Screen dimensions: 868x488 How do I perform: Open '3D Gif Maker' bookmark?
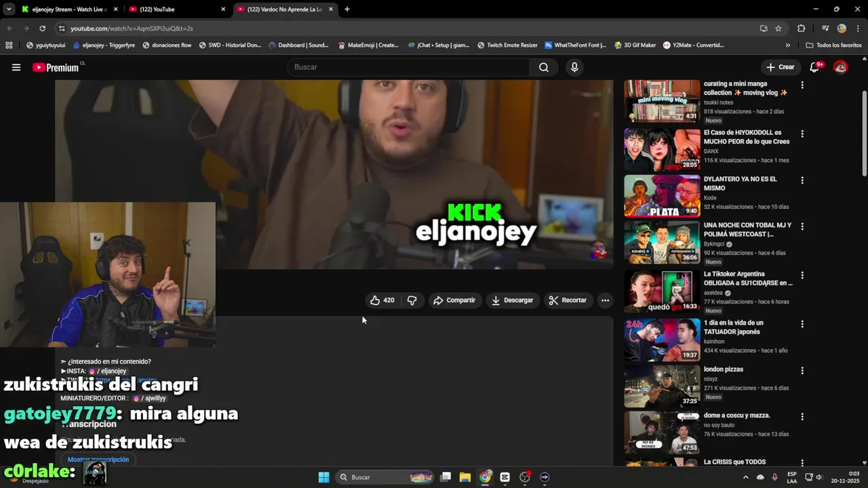tap(635, 45)
